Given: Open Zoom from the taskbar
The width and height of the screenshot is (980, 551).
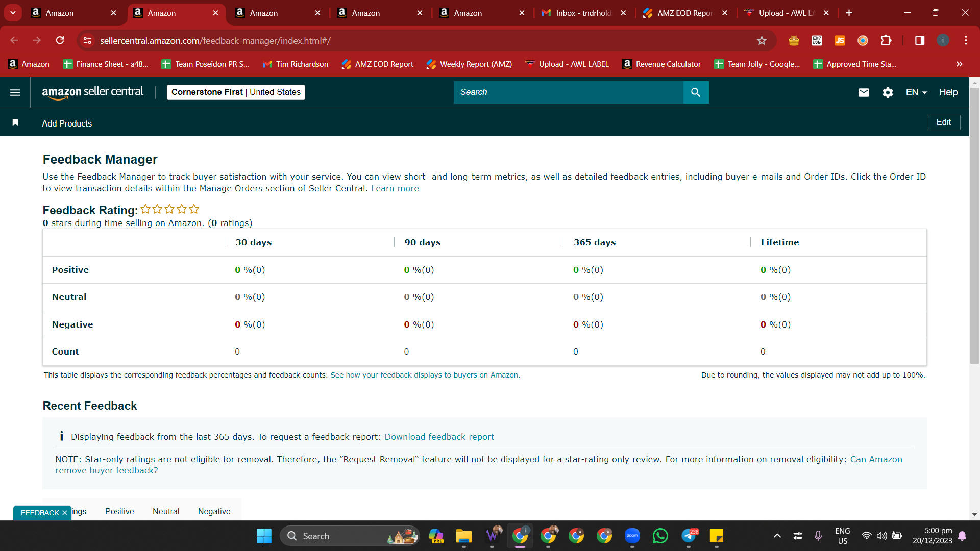Looking at the screenshot, I should tap(632, 536).
